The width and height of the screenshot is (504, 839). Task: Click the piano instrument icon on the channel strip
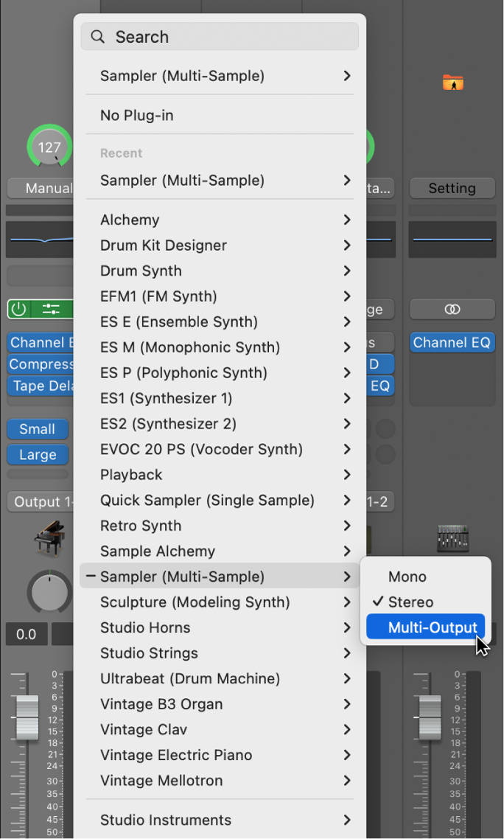pos(49,539)
